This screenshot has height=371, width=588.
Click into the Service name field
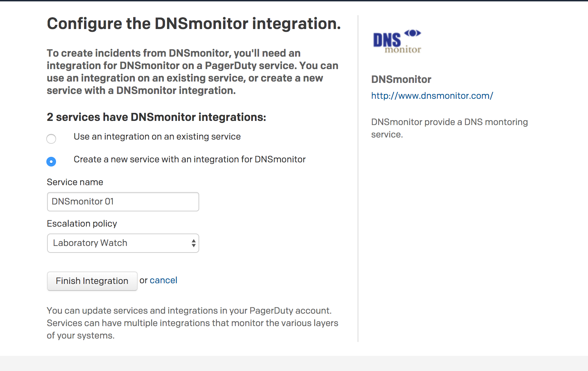(x=123, y=201)
